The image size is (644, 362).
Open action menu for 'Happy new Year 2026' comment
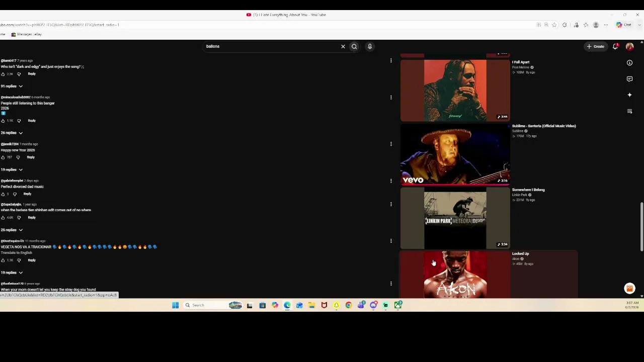pyautogui.click(x=391, y=144)
